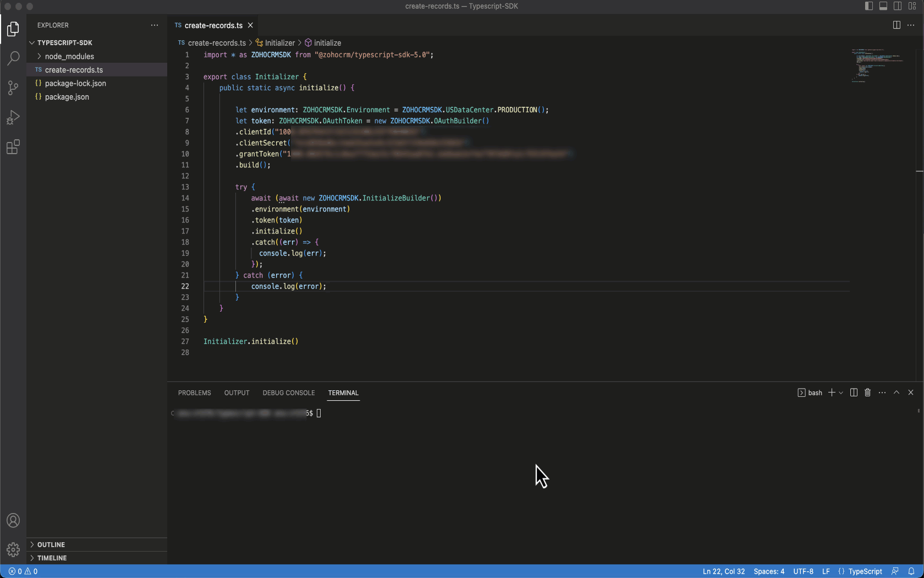
Task: Change language mode TypeScript in status bar
Action: pyautogui.click(x=865, y=571)
